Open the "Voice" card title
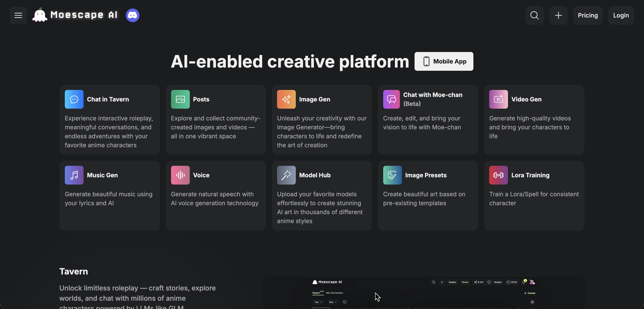The width and height of the screenshot is (644, 309). tap(201, 175)
